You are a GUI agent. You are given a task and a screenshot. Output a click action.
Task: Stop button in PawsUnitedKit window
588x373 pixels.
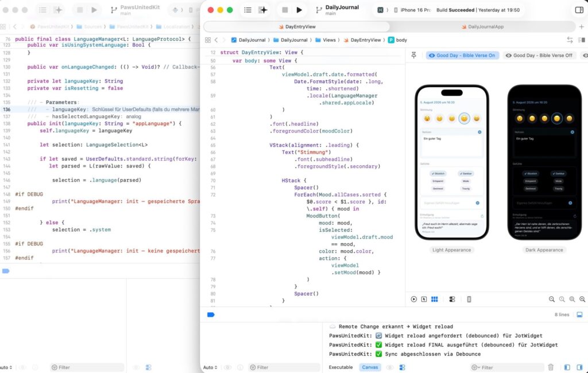tap(79, 10)
